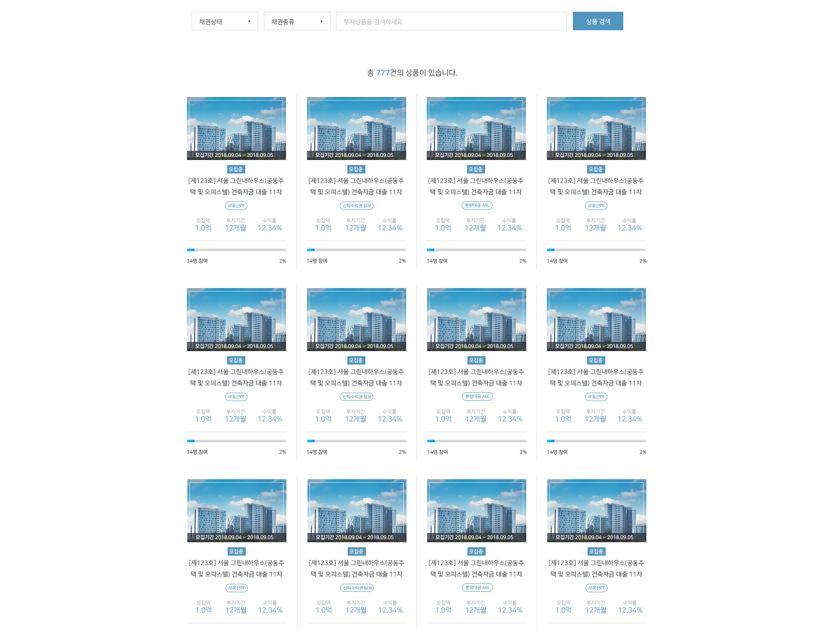The height and width of the screenshot is (630, 840).
Task: Click the 상품 검색 button
Action: pos(598,21)
